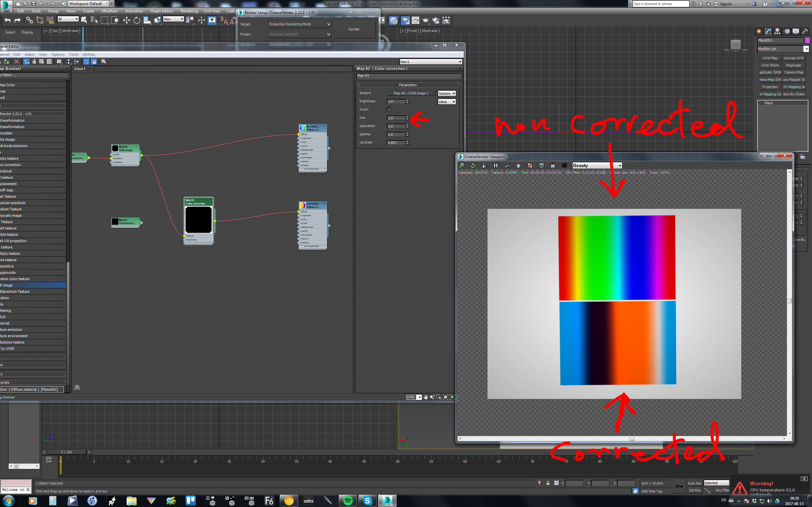This screenshot has width=812, height=507.
Task: Select the Rotate tool in main toolbar
Action: 137,21
